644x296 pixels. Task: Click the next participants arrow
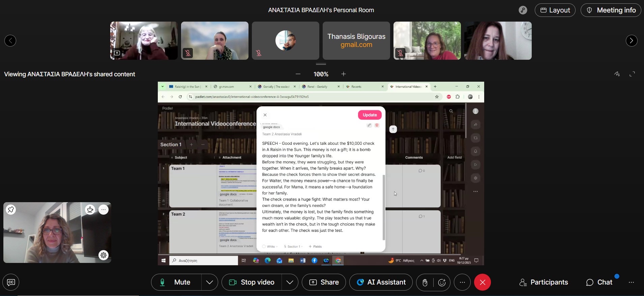click(x=631, y=41)
